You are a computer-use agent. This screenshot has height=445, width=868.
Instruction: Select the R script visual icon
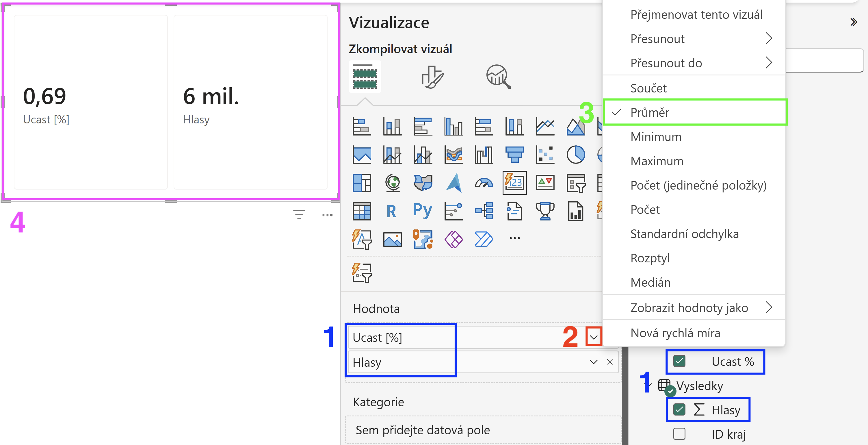(391, 212)
